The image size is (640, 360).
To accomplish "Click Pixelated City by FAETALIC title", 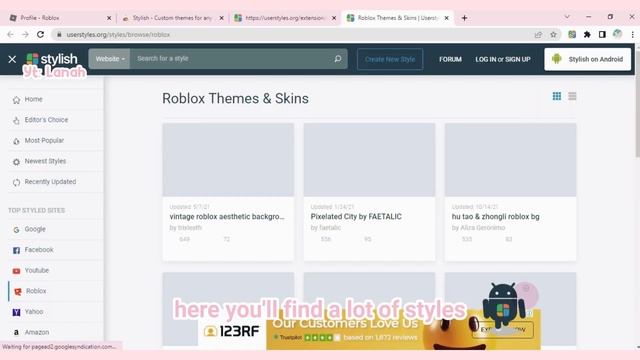I will pos(356,217).
